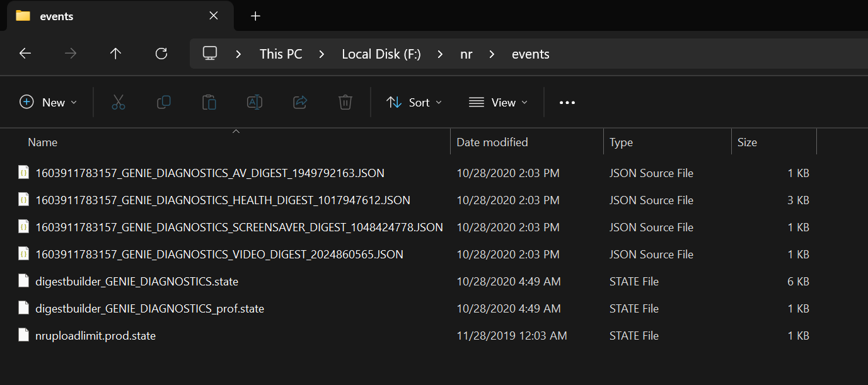The width and height of the screenshot is (868, 385).
Task: Copy selected items to clipboard
Action: pos(163,102)
